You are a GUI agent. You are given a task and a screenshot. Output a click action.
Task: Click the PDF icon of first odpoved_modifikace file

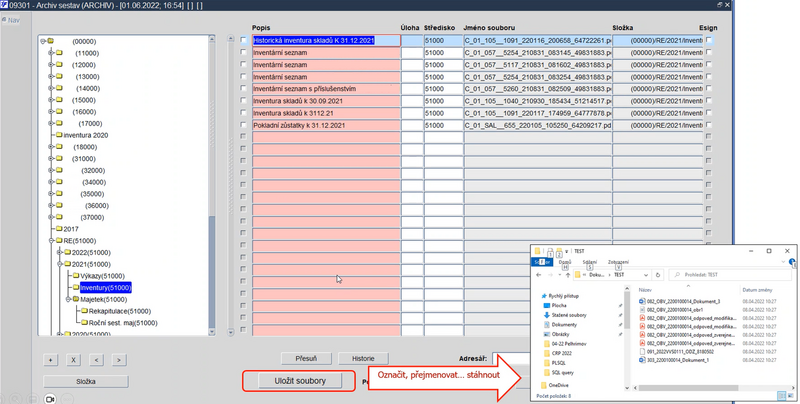click(642, 318)
